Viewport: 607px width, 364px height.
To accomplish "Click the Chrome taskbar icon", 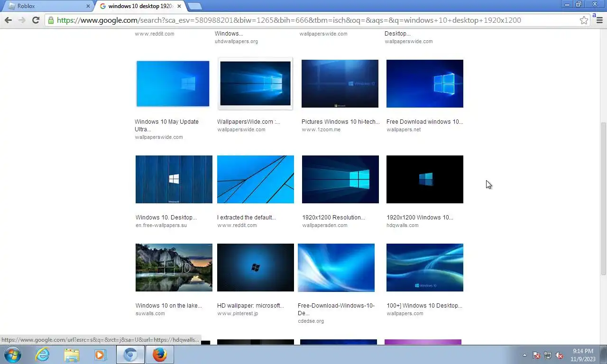I will click(130, 355).
